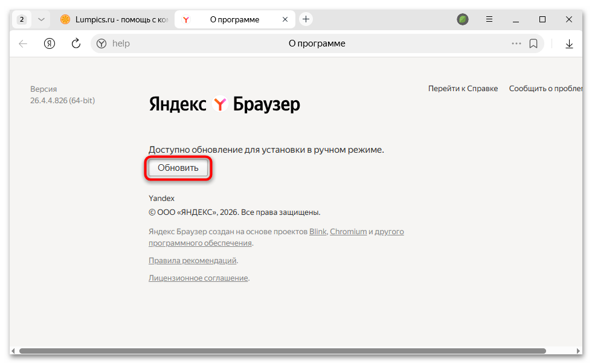Click the Сообщить о проблеме link

546,89
